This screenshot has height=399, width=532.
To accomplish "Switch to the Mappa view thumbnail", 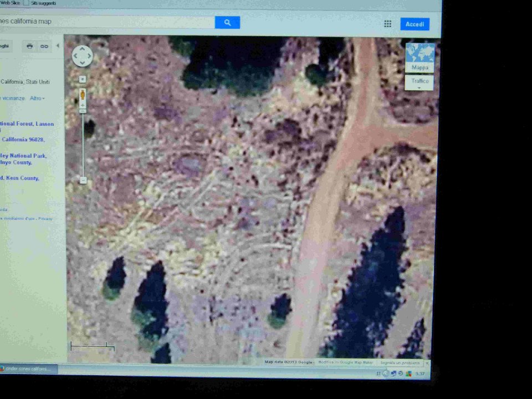I will point(420,58).
